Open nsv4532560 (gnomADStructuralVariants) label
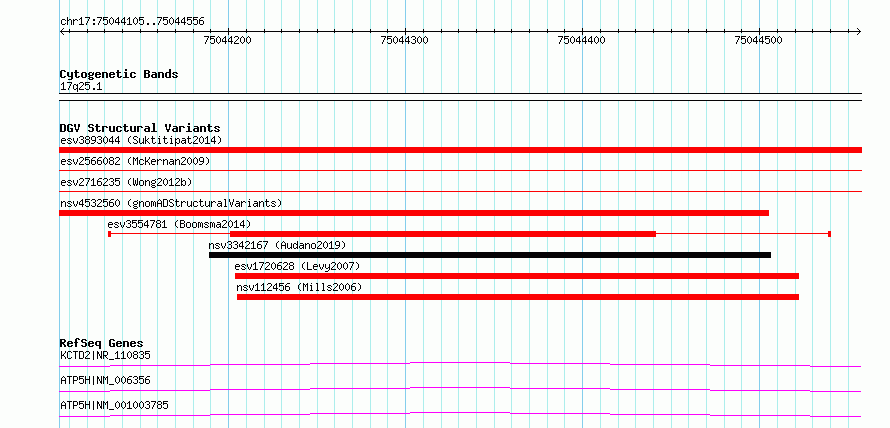Viewport: 890px width, 428px height. point(171,203)
